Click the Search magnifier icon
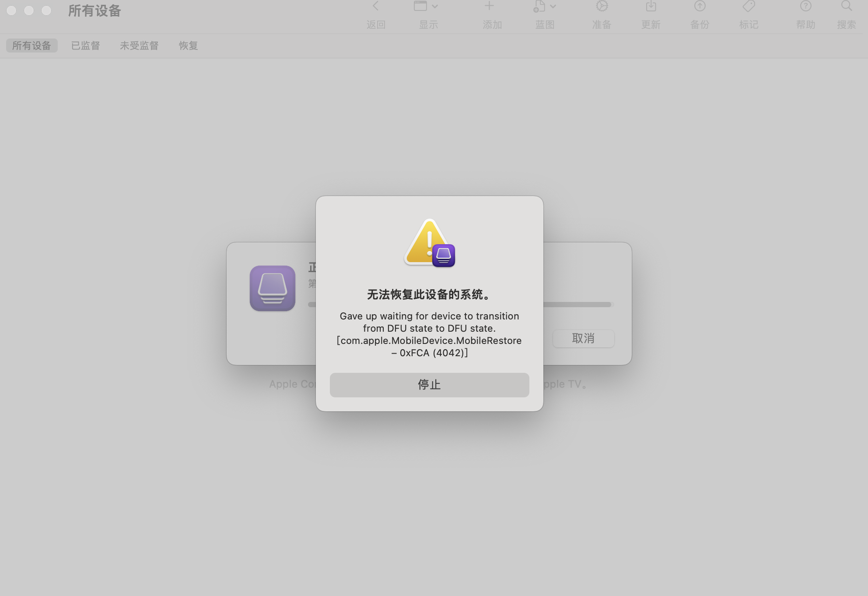Screen dimensions: 868x596 pyautogui.click(x=847, y=6)
